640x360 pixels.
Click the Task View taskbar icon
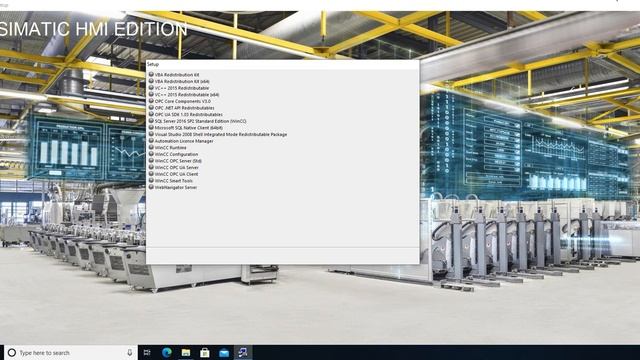coord(147,353)
